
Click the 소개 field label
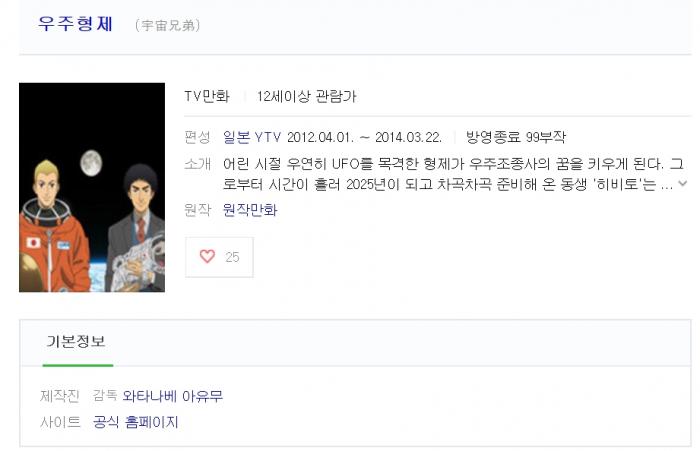[x=197, y=164]
